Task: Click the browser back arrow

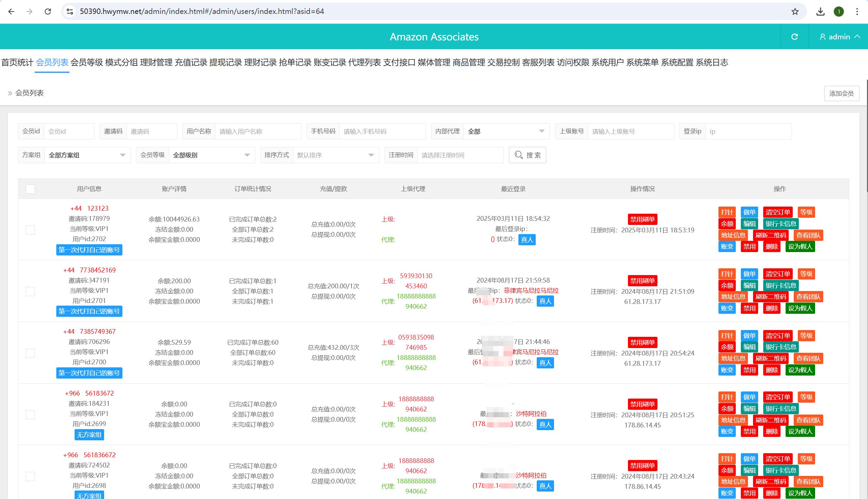Action: [x=11, y=11]
